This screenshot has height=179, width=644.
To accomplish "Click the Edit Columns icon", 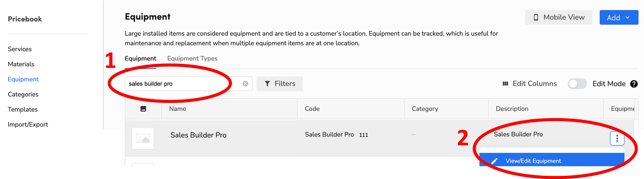I will 505,84.
